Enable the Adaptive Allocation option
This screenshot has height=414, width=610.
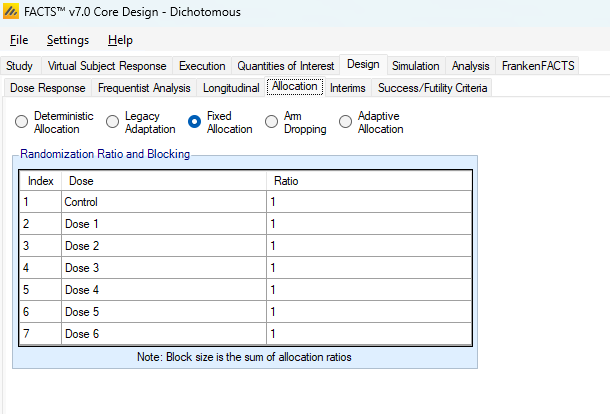point(346,122)
